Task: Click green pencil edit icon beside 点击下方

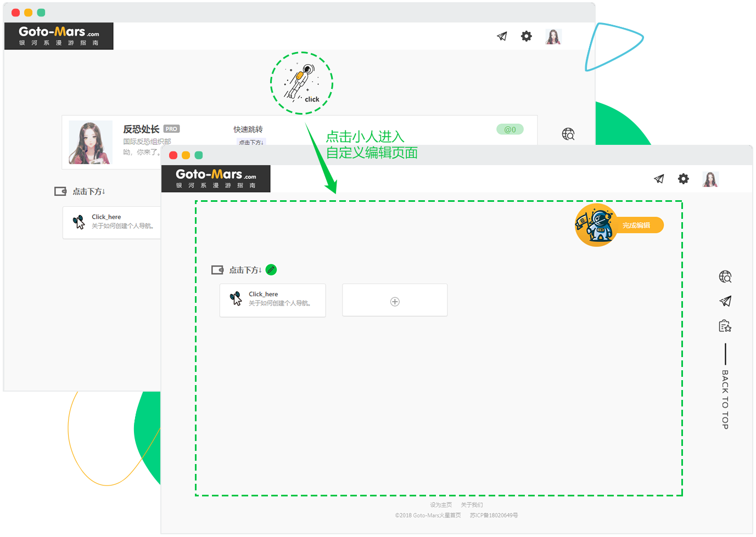Action: coord(271,270)
